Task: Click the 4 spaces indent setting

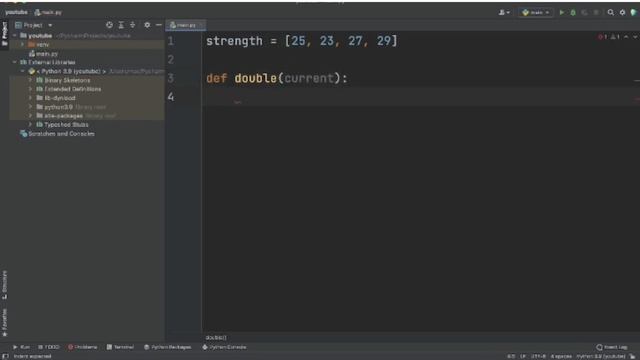Action: click(x=561, y=356)
